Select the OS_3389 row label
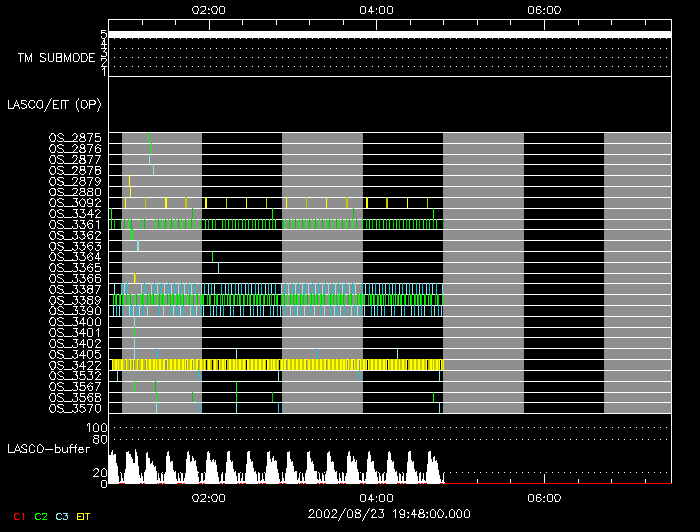 74,300
